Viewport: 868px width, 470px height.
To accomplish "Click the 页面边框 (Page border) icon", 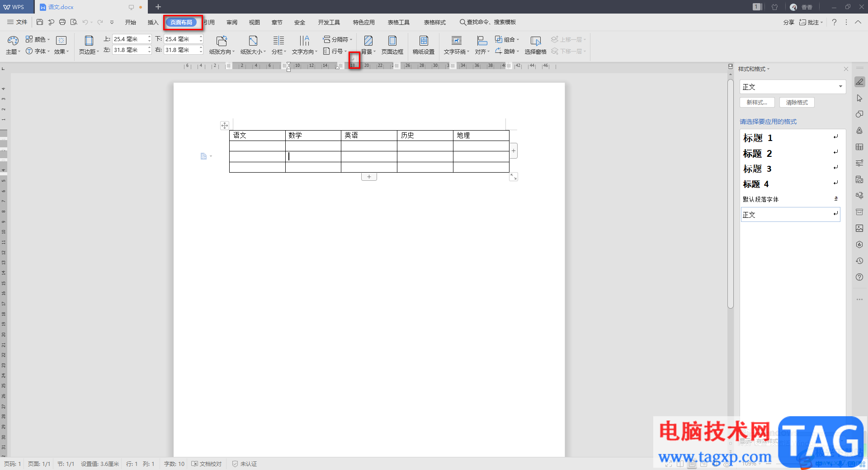I will tap(392, 41).
